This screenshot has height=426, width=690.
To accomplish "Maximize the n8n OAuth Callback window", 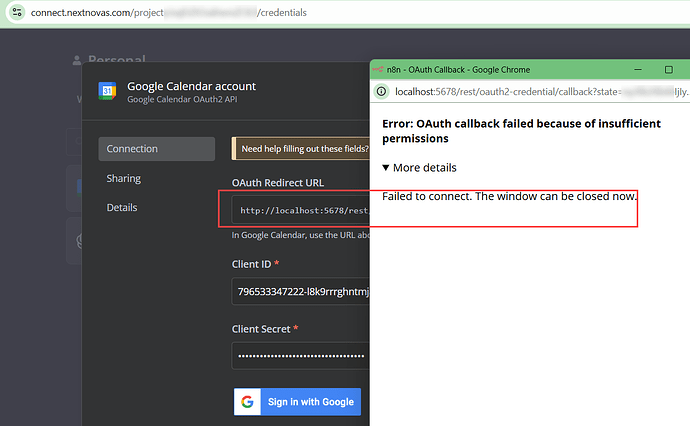I will 668,70.
